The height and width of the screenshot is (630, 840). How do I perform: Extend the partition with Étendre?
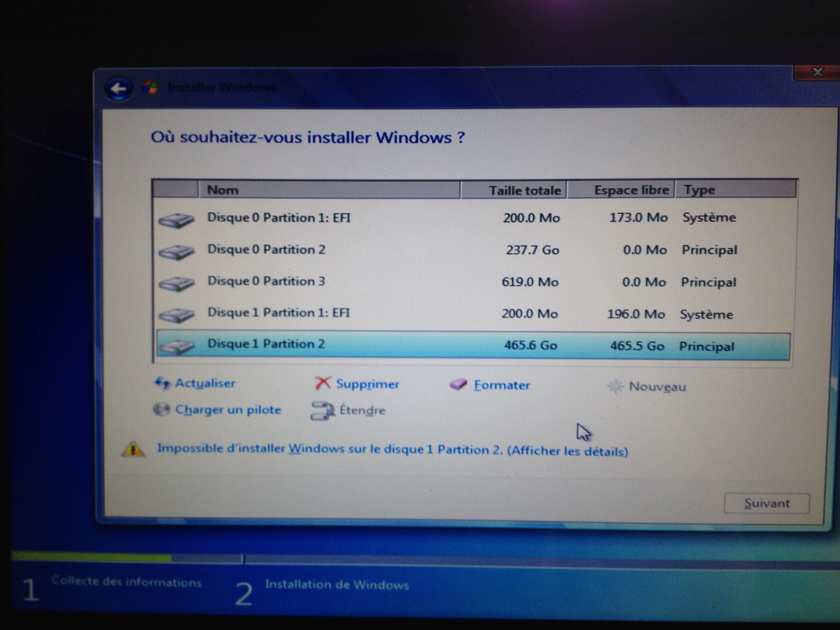362,410
